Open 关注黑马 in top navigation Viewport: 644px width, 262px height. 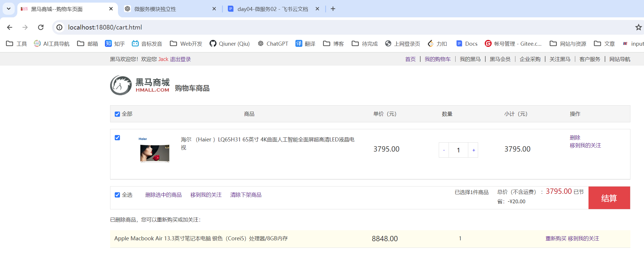click(x=560, y=59)
